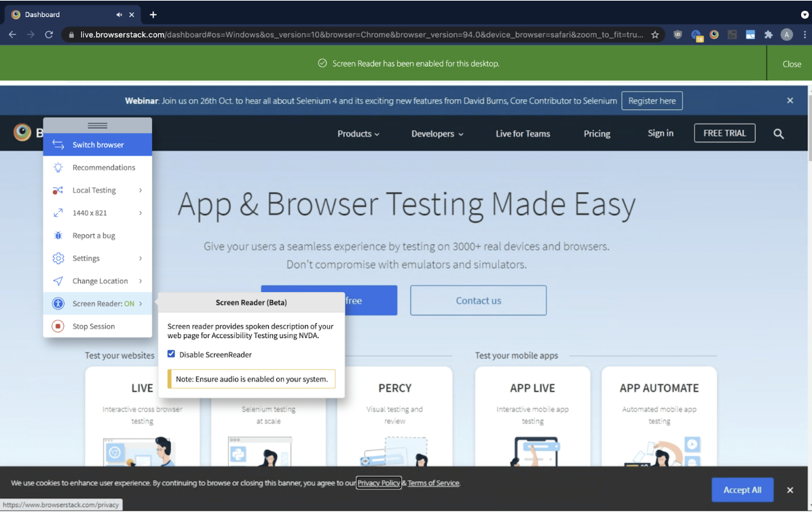The width and height of the screenshot is (812, 516).
Task: Open the Developers dropdown menu
Action: [x=437, y=134]
